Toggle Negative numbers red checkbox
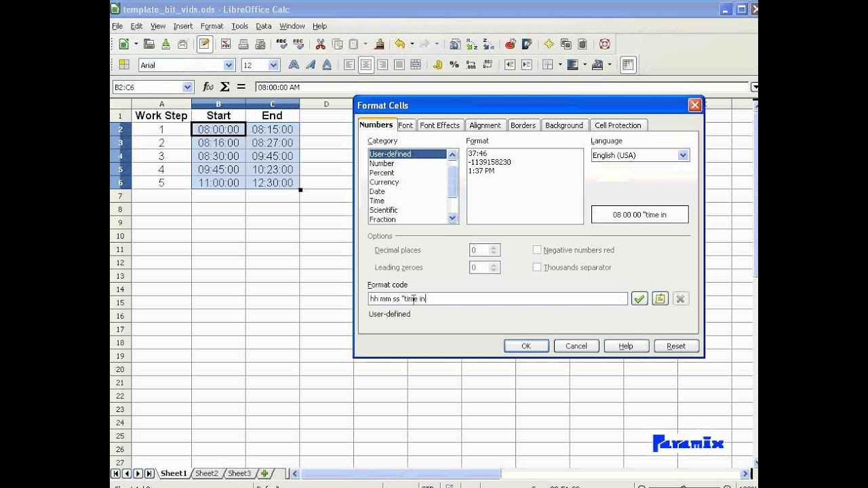868x488 pixels. (537, 250)
